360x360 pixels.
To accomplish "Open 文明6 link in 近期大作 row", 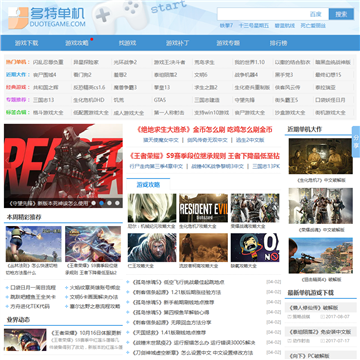I will coord(201,75).
